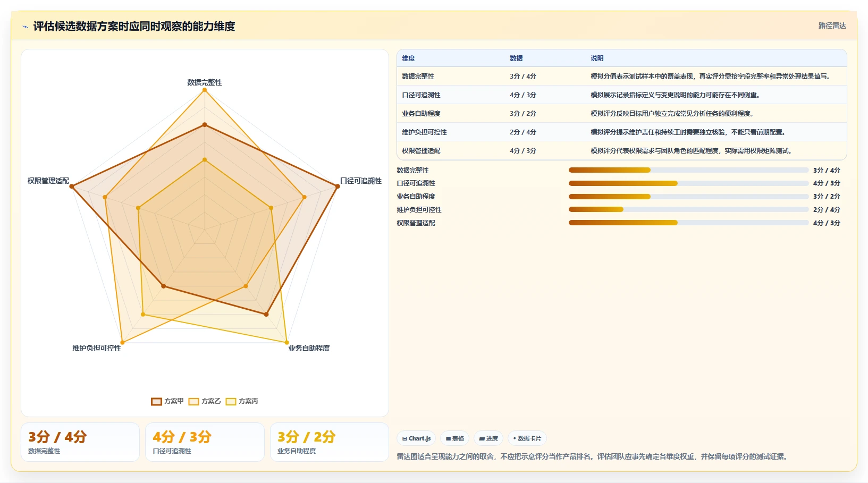
Task: Click the 表格 tag pill
Action: [x=454, y=438]
